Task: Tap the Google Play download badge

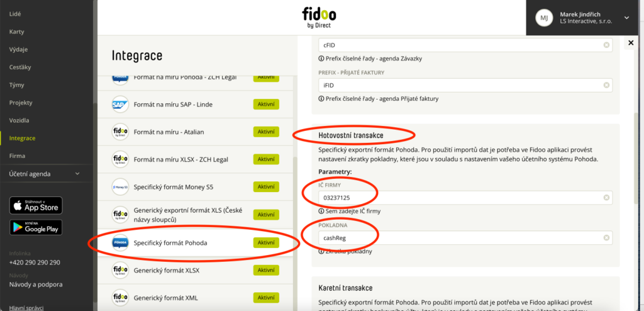Action: point(36,227)
